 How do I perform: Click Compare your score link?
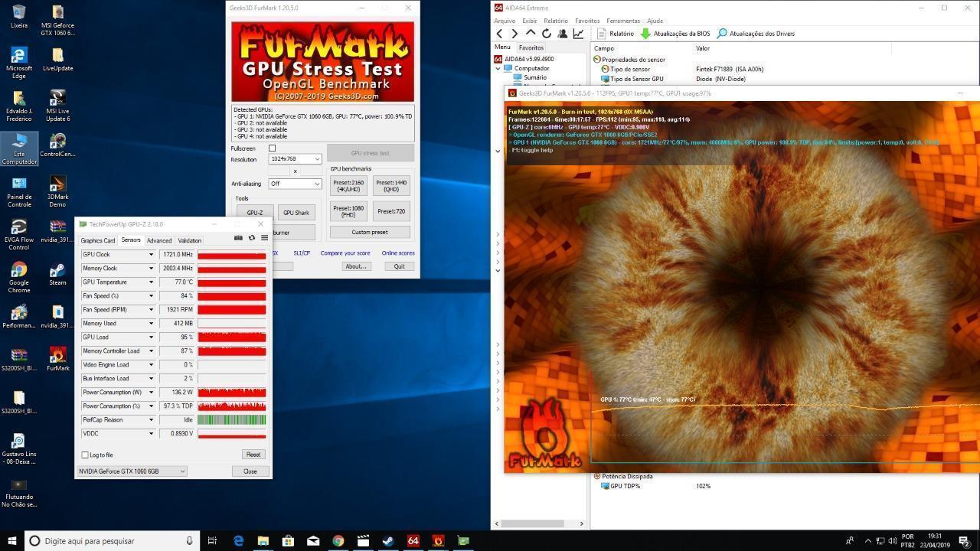pyautogui.click(x=345, y=253)
